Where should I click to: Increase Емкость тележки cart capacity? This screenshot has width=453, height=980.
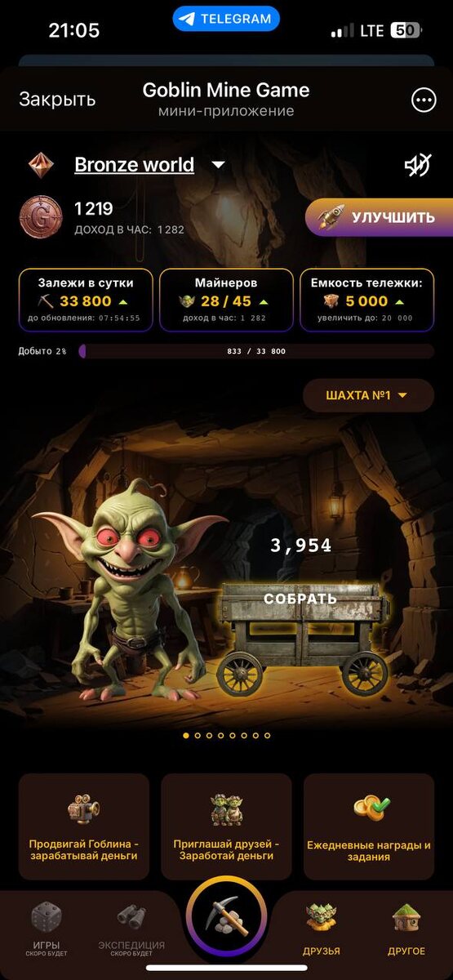pos(366,300)
